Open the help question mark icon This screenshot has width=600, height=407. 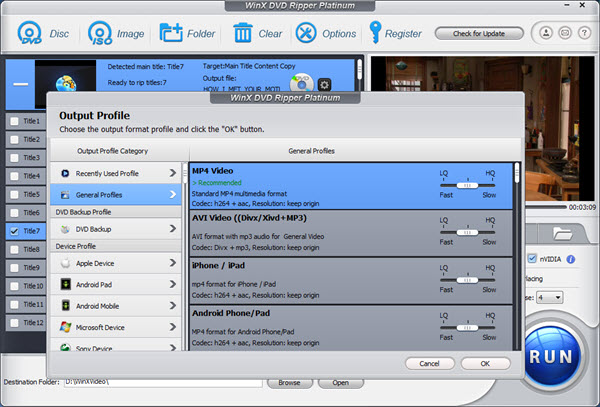(x=584, y=33)
